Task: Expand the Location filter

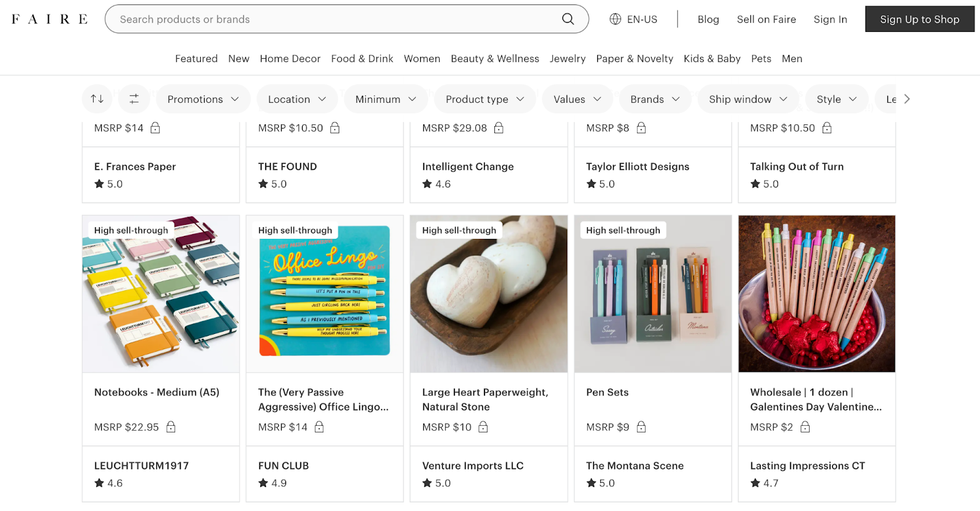Action: tap(296, 99)
